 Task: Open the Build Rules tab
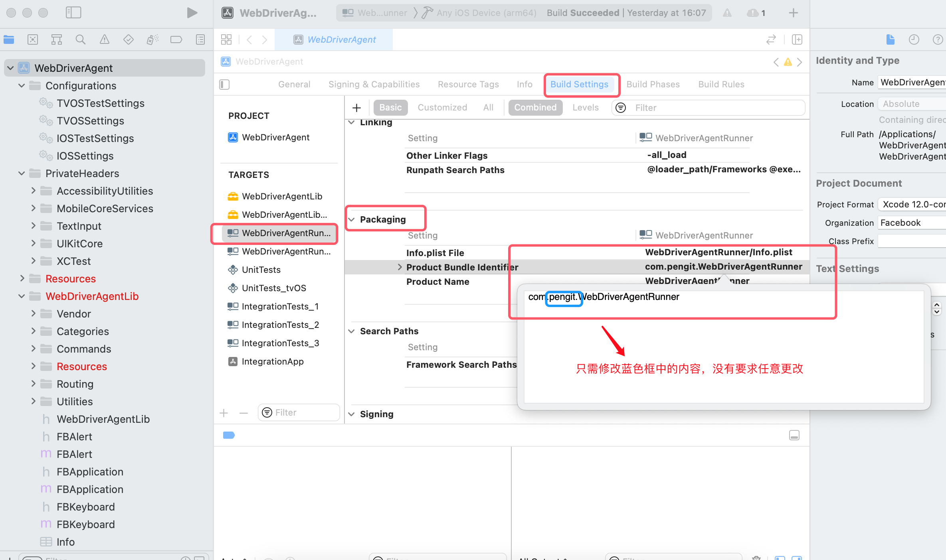pos(721,85)
